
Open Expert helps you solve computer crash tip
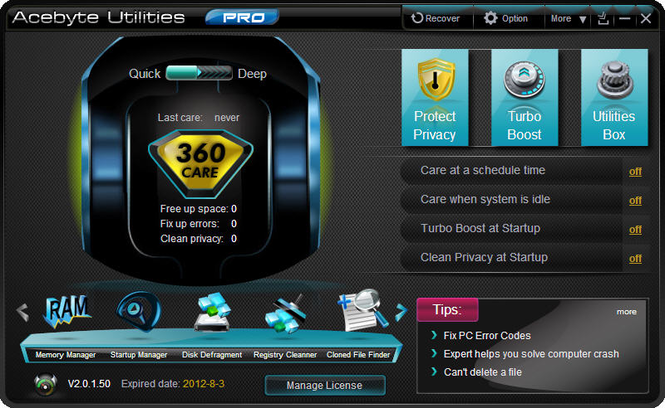coord(531,354)
